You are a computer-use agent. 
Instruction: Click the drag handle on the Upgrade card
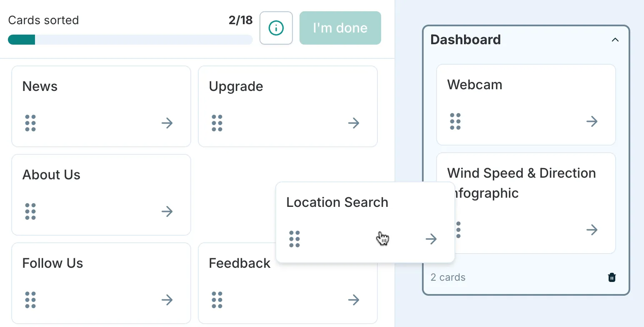point(217,123)
